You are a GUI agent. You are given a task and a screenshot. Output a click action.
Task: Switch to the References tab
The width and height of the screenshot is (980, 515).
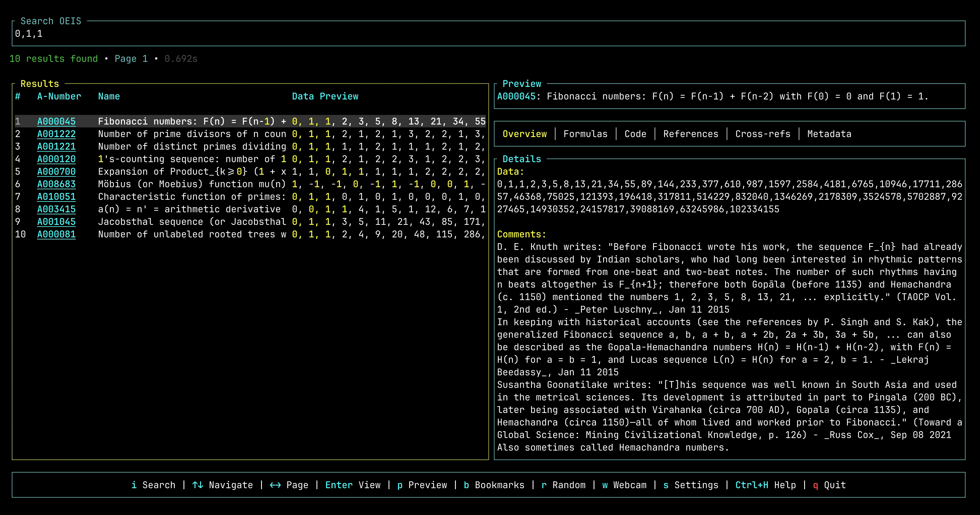[x=691, y=134]
